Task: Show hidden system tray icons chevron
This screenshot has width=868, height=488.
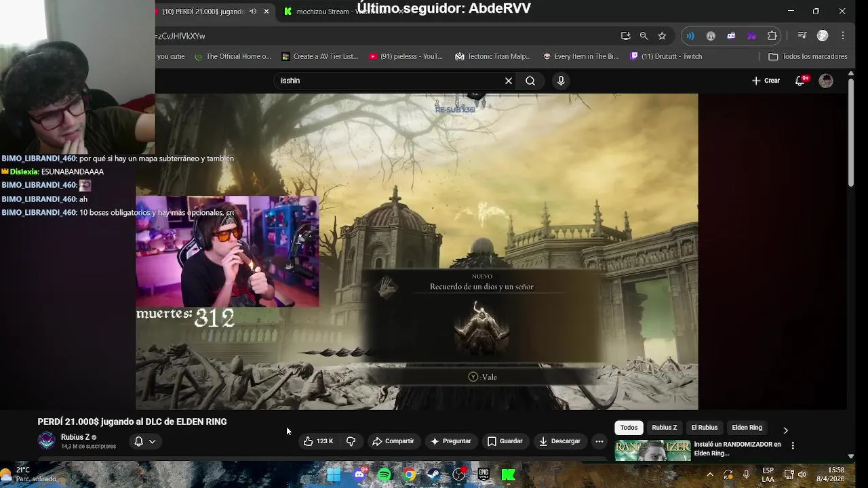Action: pos(710,474)
